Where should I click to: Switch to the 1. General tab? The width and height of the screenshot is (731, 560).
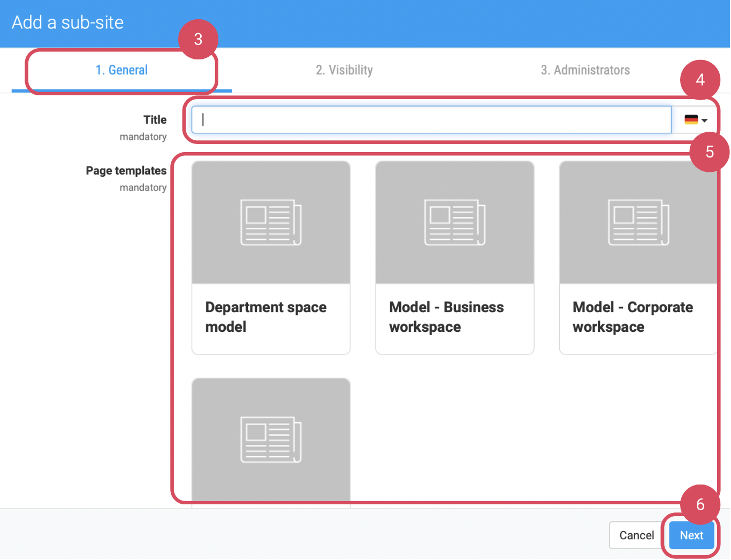121,70
